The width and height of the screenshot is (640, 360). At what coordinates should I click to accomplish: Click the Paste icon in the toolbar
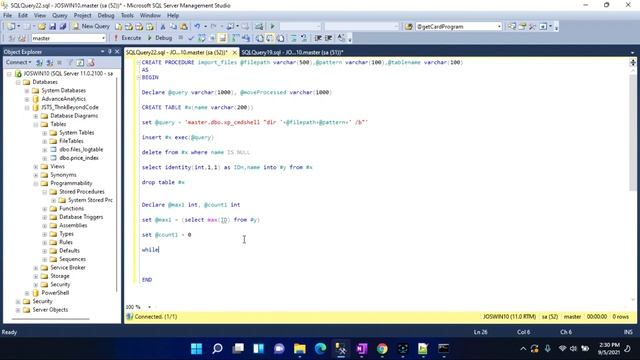click(184, 27)
